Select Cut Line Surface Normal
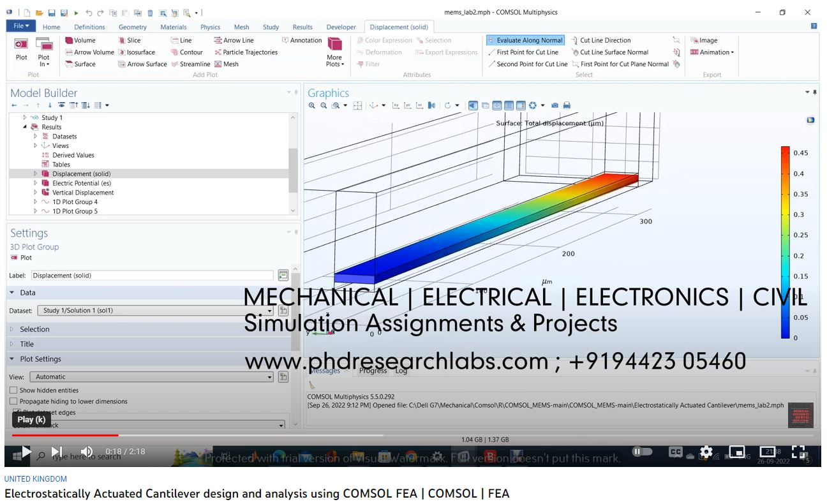 (610, 52)
